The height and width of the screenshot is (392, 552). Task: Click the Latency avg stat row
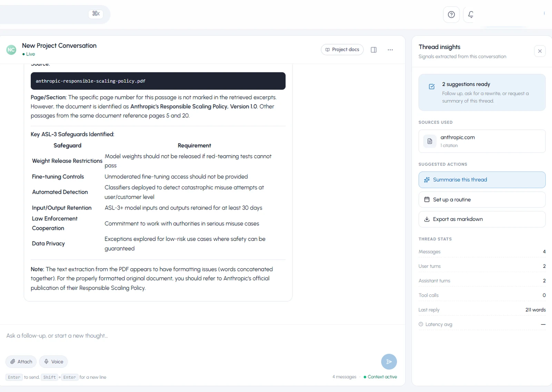tap(482, 324)
